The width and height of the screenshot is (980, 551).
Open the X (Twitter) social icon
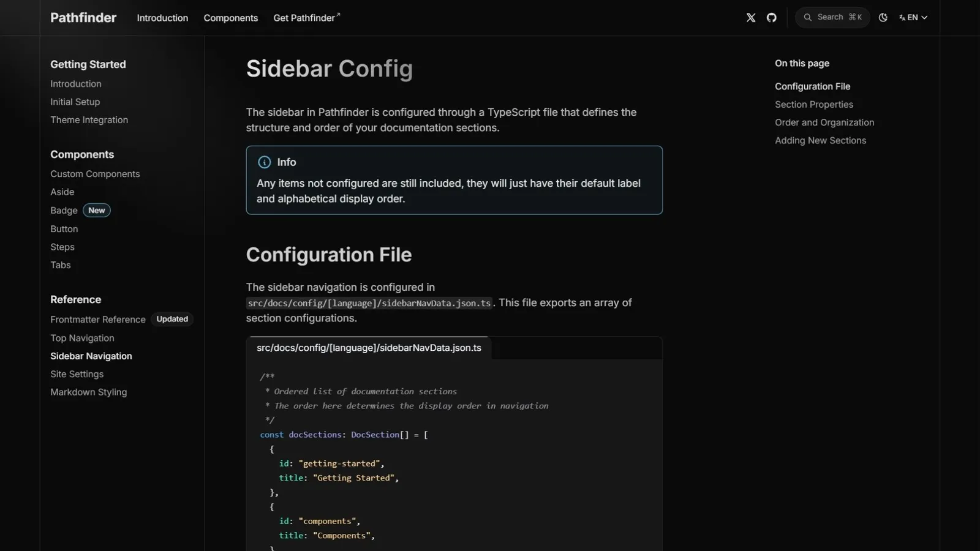pos(751,18)
